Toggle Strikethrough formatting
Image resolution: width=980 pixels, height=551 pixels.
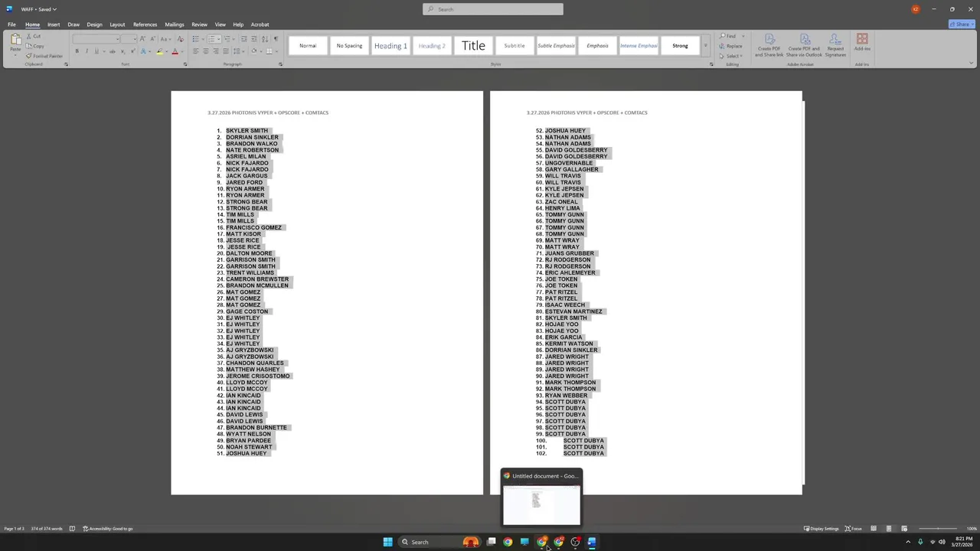[112, 51]
